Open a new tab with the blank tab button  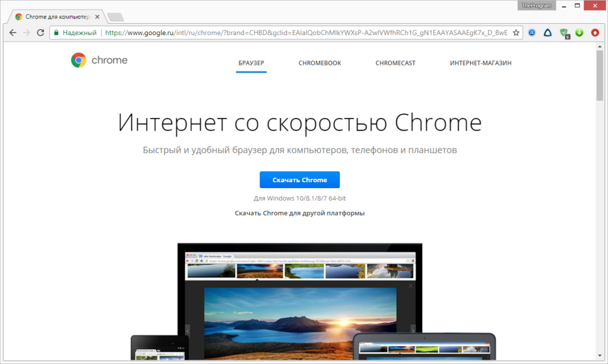(115, 17)
